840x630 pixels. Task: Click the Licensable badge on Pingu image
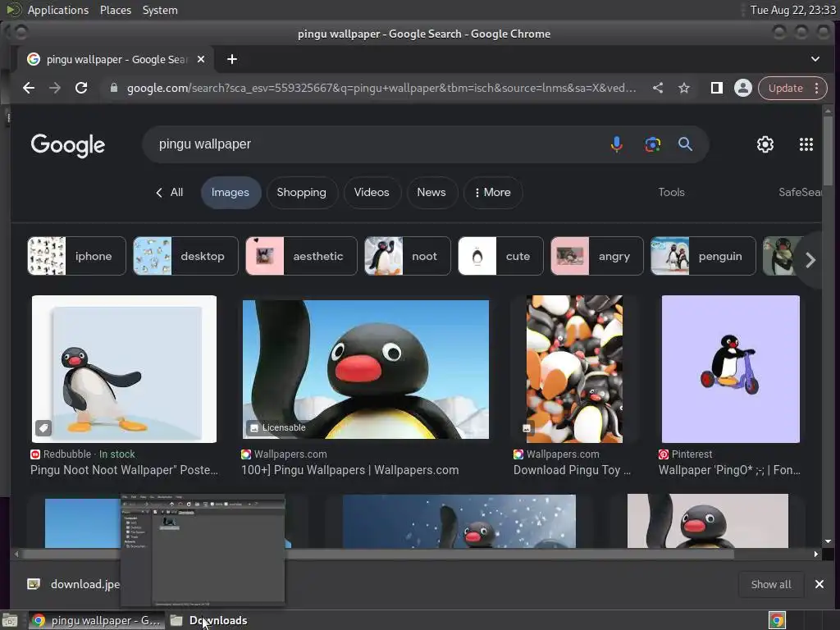277,427
